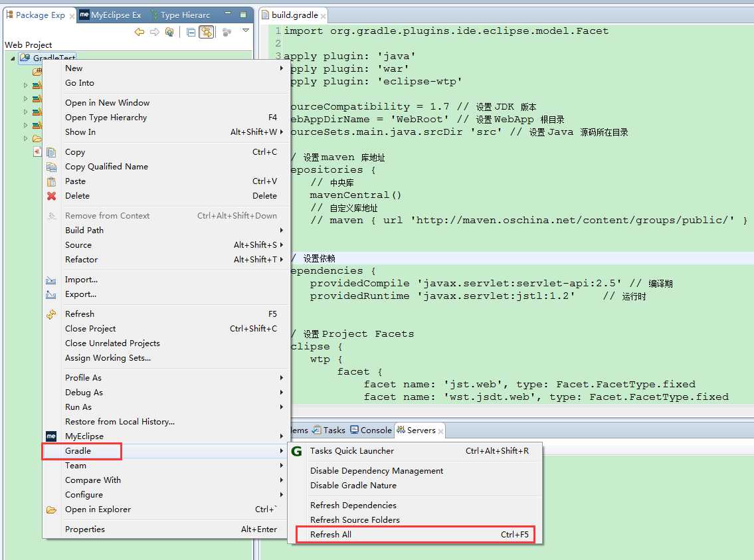Collapse the GradleTest project tree node
Viewport: 754px width, 560px height.
pyautogui.click(x=13, y=58)
